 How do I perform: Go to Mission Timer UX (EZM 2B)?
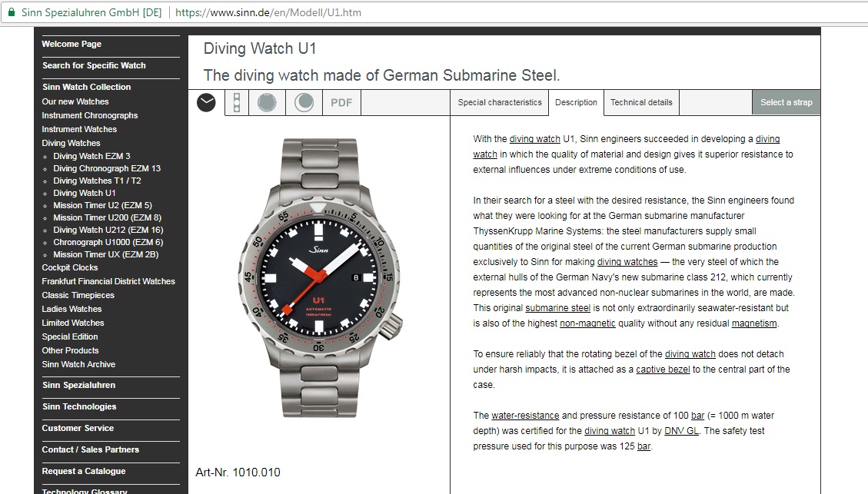(106, 254)
